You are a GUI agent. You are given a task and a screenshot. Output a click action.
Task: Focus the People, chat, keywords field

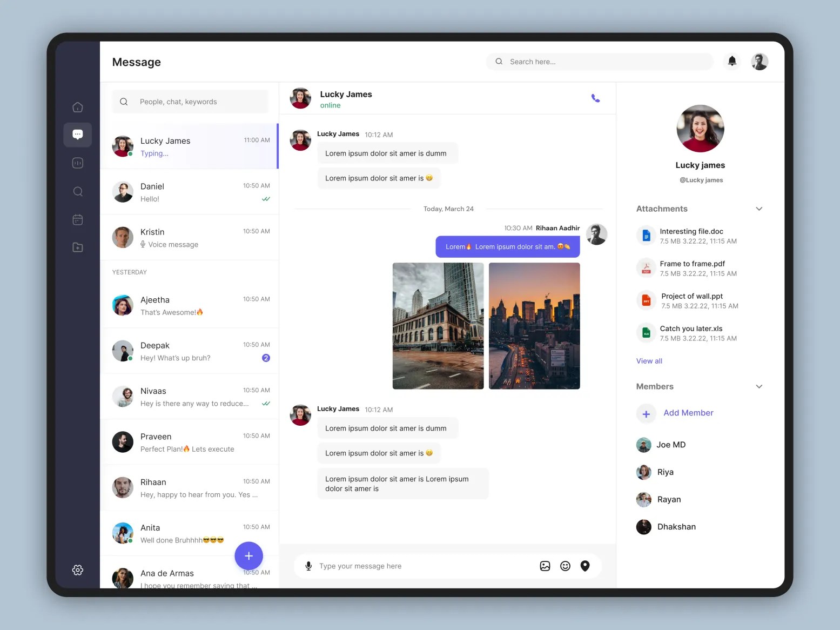click(x=190, y=102)
